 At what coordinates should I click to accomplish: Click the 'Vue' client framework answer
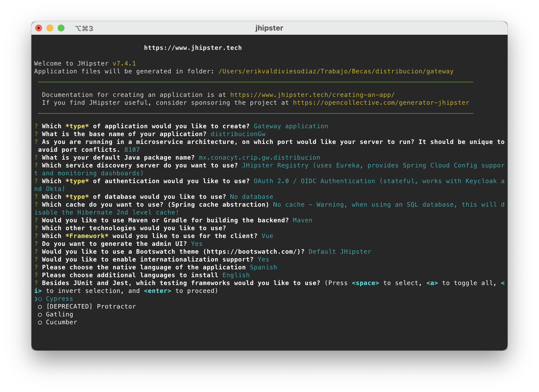[267, 236]
